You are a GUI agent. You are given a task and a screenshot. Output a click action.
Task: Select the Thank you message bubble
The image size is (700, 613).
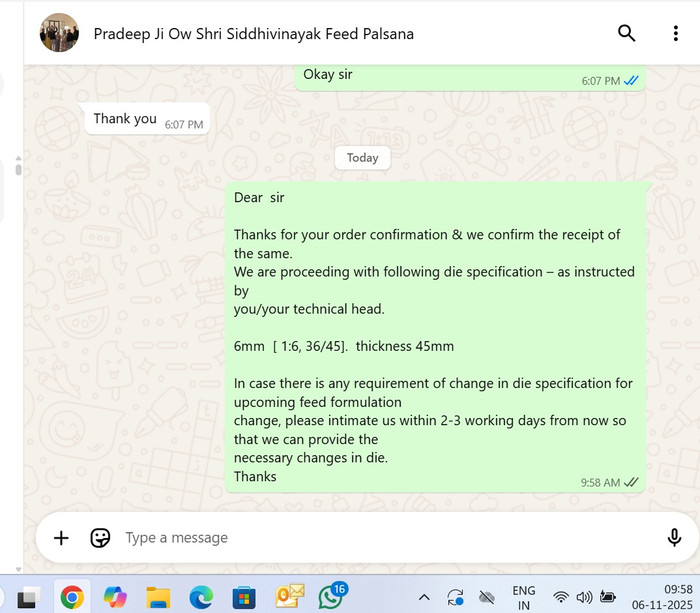pos(147,119)
